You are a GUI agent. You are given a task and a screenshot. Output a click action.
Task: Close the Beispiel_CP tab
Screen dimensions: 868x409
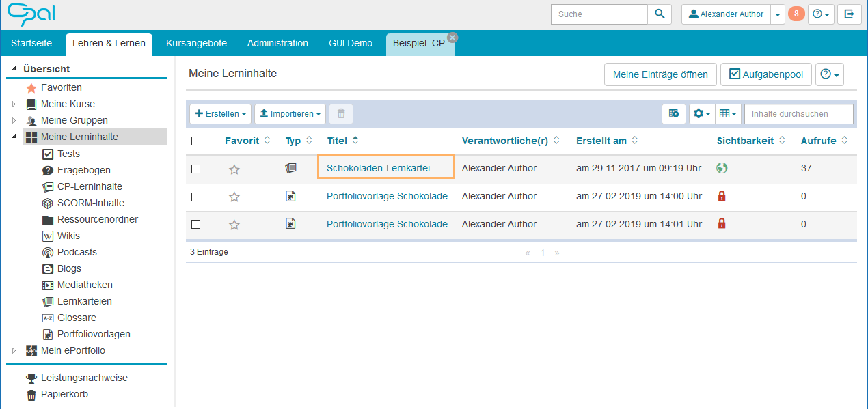point(452,38)
